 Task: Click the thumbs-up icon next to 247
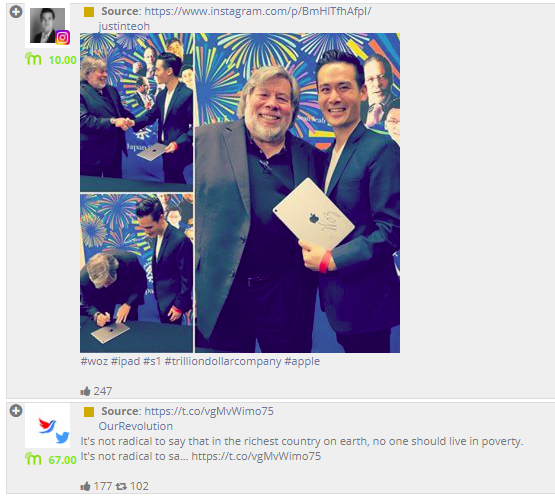(85, 391)
